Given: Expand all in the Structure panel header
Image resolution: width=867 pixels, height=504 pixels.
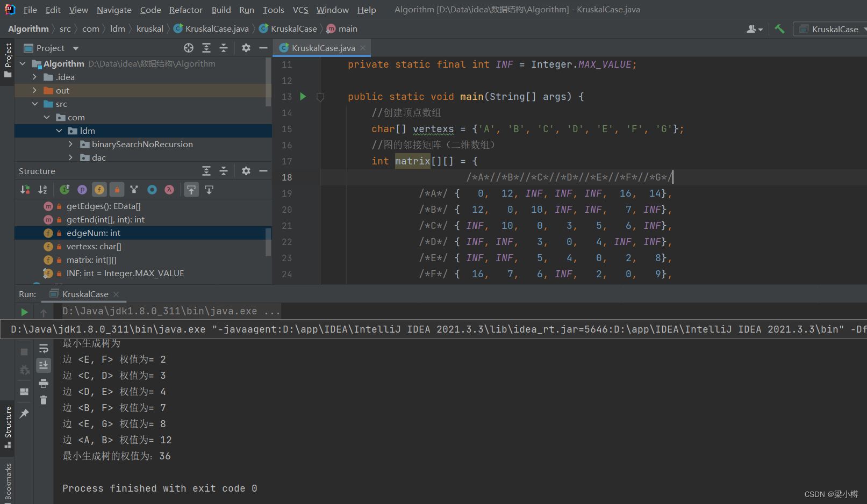Looking at the screenshot, I should click(206, 171).
